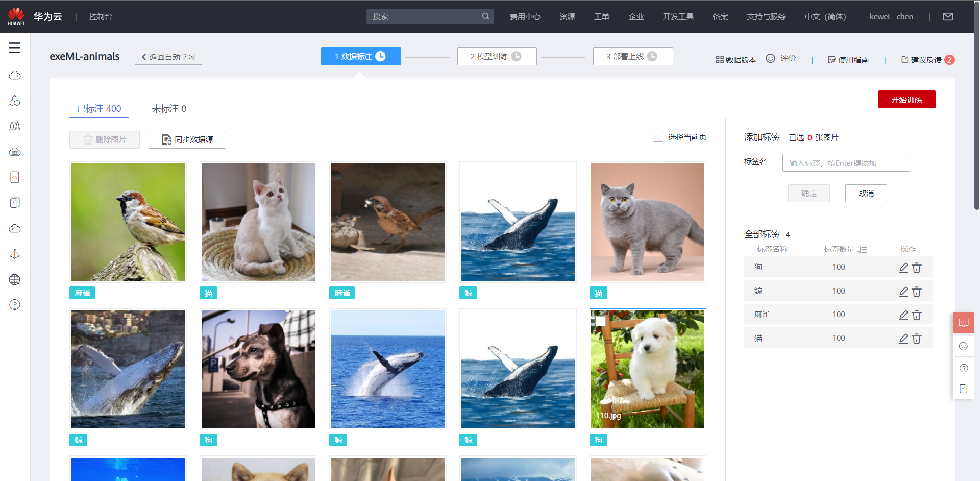
Task: Delete the 猫 label
Action: click(917, 338)
